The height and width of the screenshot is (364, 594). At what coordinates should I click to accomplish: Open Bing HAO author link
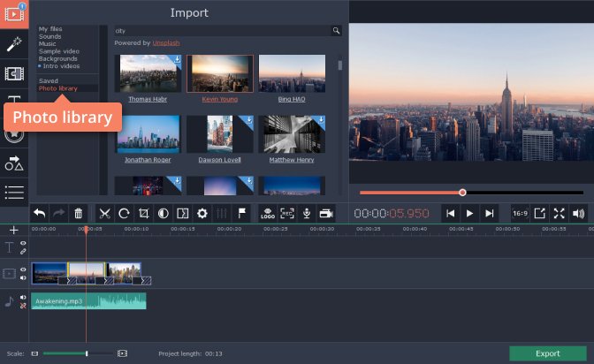pyautogui.click(x=292, y=99)
